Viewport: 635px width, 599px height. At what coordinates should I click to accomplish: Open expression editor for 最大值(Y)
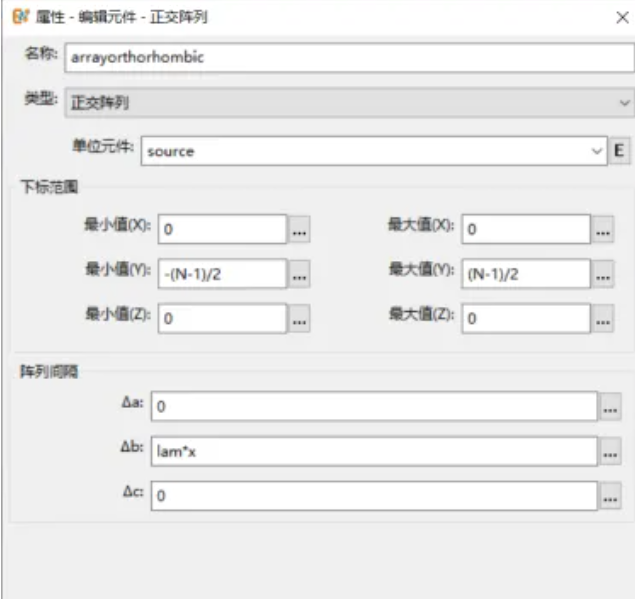point(602,274)
